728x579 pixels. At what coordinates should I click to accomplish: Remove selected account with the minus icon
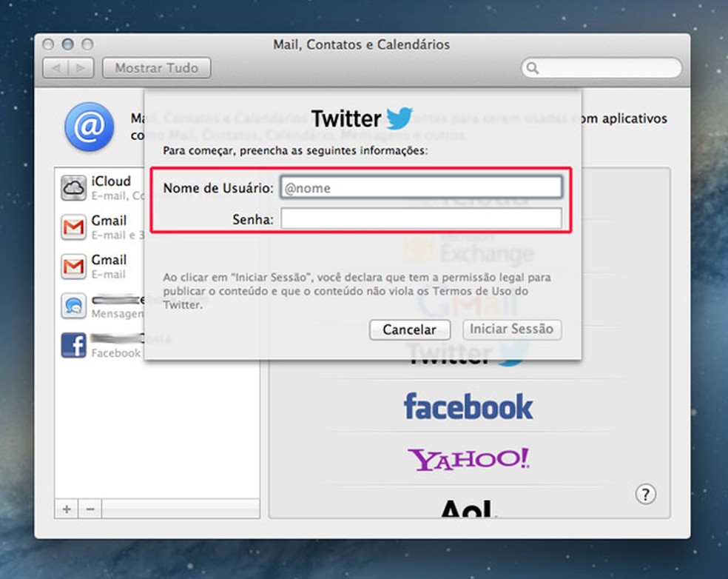click(x=89, y=509)
